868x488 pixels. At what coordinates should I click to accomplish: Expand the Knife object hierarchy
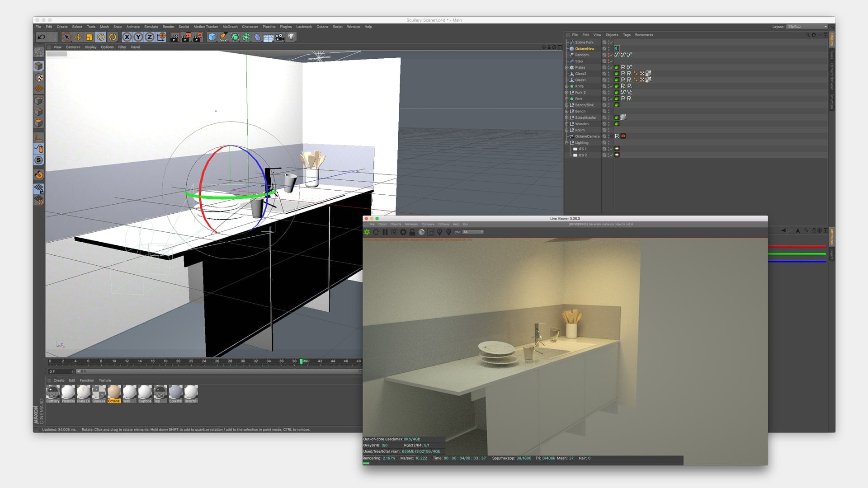(566, 86)
